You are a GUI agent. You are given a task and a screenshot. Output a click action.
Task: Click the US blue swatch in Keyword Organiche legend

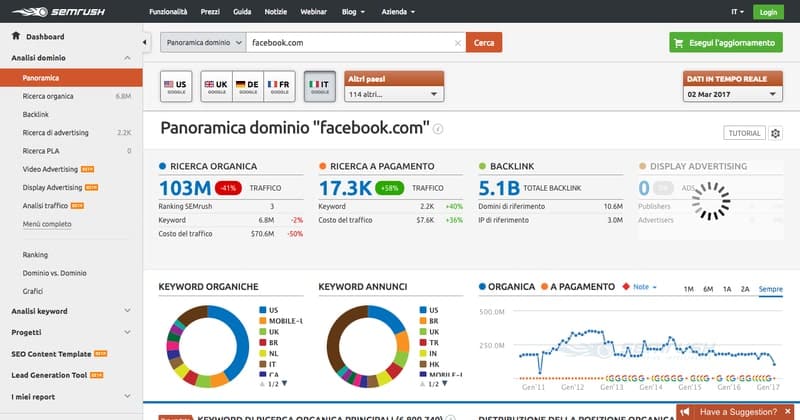(263, 310)
